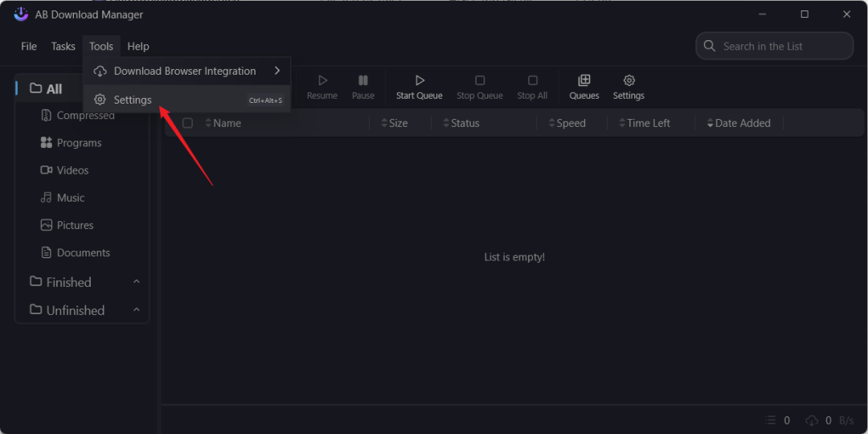Select the Programs category

pyautogui.click(x=82, y=143)
